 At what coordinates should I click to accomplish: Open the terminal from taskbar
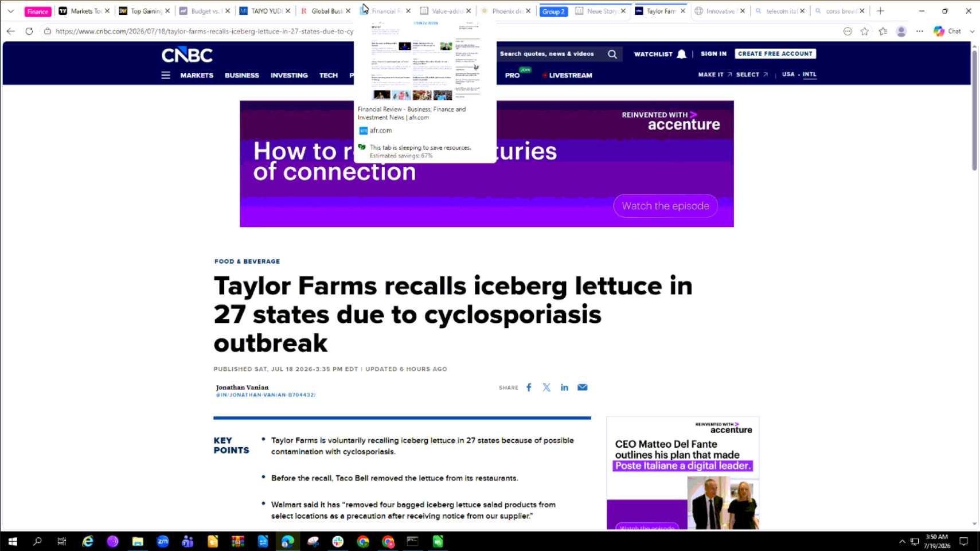412,541
